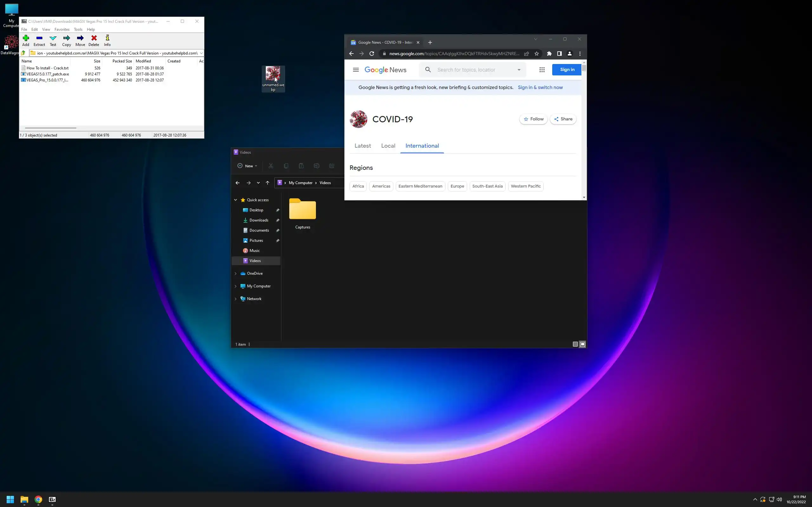
Task: Bookmark this page with star icon
Action: coord(537,54)
